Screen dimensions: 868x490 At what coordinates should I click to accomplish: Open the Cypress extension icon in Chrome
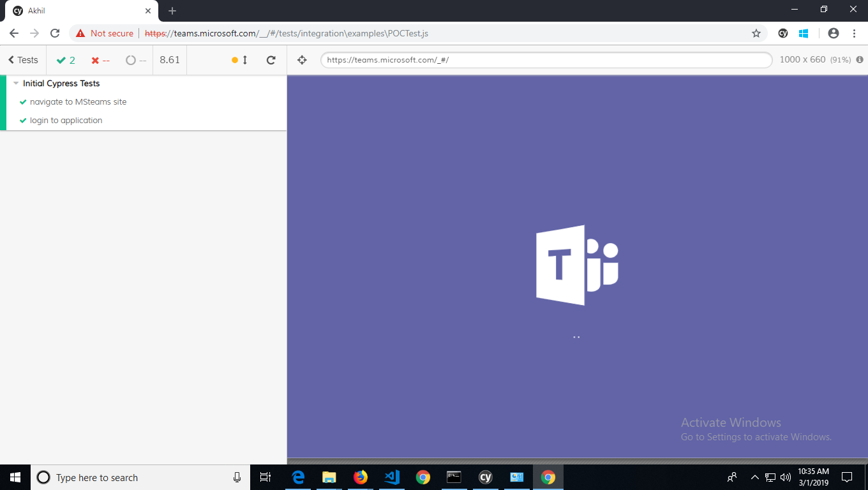pos(783,33)
